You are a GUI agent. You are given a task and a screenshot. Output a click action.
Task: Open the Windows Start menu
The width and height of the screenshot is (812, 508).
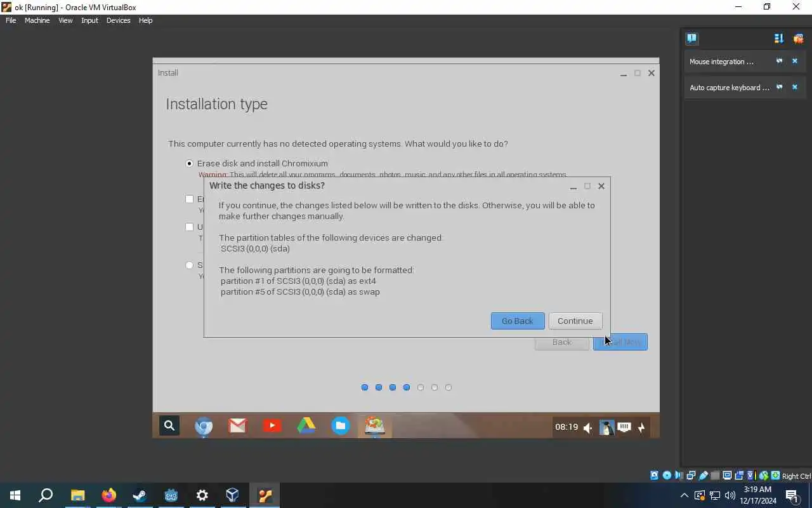(x=15, y=495)
